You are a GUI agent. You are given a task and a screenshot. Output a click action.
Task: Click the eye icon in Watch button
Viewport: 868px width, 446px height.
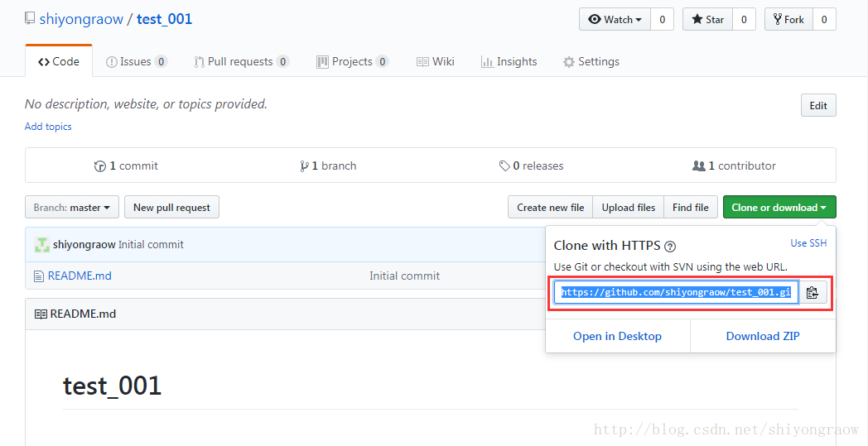point(595,19)
